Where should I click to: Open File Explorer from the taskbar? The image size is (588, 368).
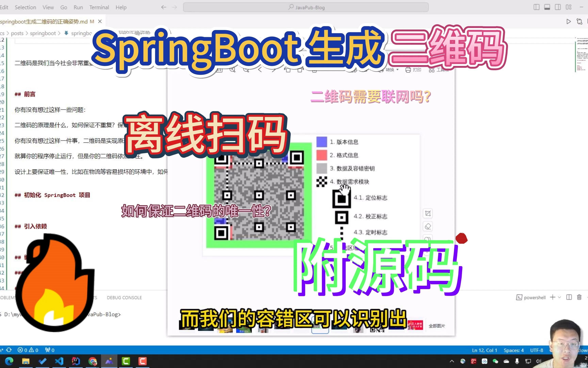coord(26,361)
